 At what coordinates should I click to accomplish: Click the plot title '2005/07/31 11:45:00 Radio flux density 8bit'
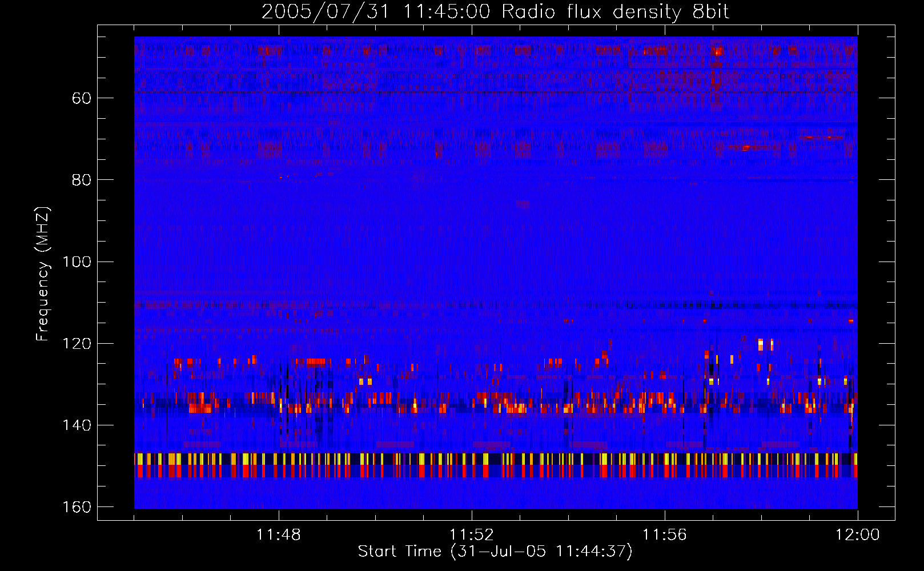(x=495, y=12)
